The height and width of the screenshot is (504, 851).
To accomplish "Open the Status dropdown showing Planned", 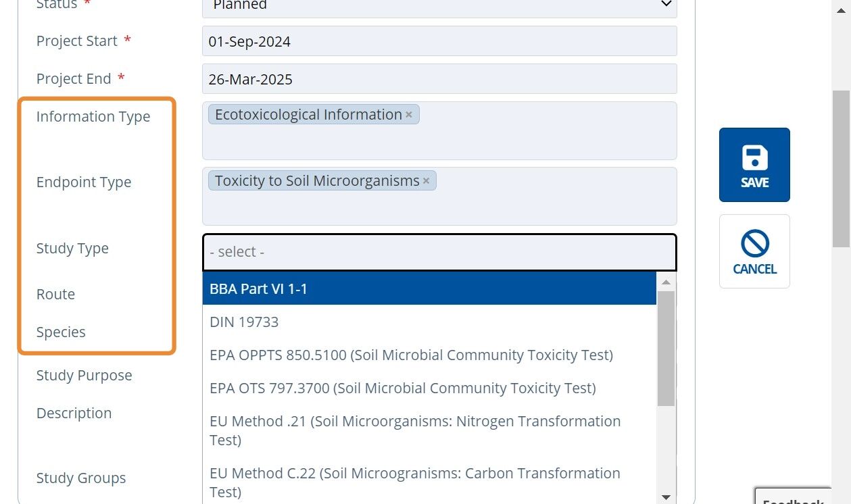I will [x=439, y=5].
